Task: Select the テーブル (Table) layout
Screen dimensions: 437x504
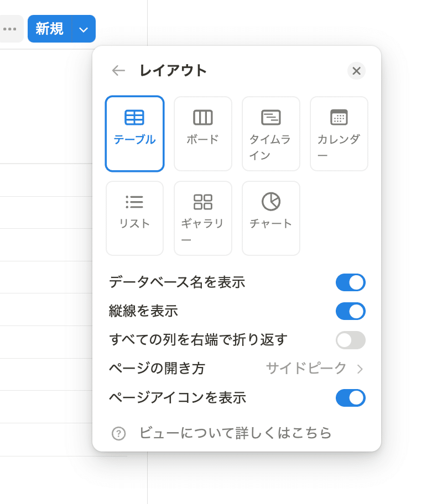Action: pos(134,134)
